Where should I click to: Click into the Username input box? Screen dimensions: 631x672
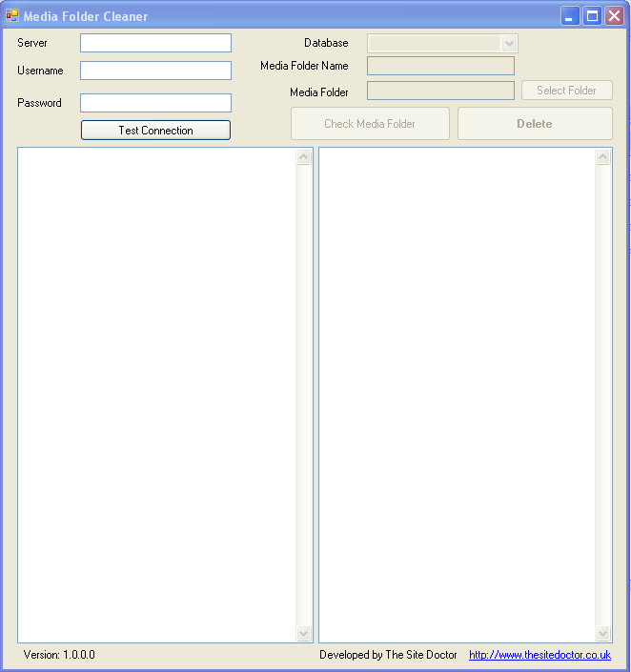(155, 71)
